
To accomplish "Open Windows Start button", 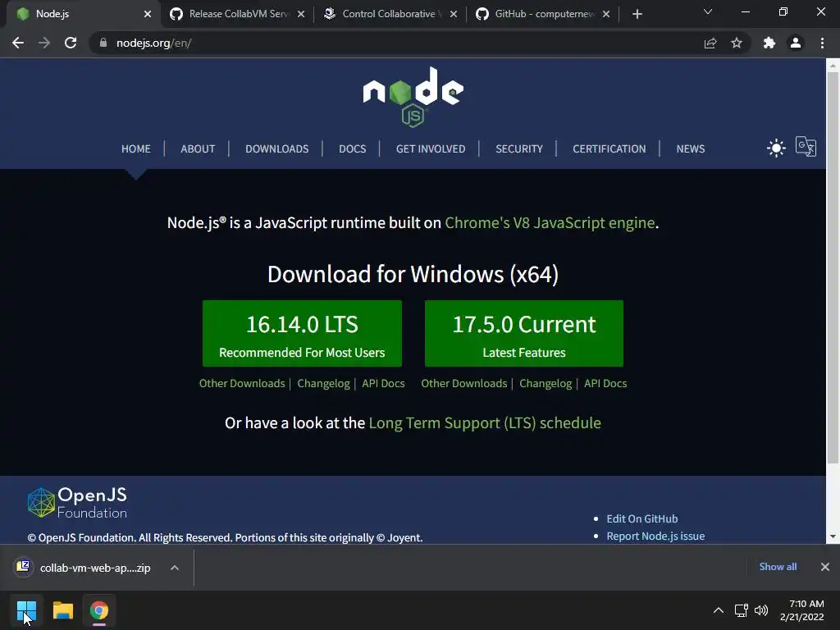I will point(26,610).
